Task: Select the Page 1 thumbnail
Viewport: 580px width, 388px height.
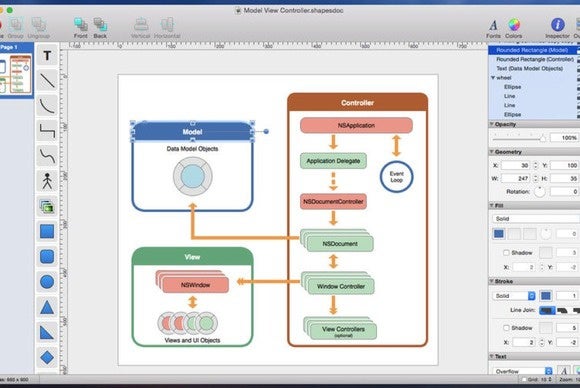Action: 16,74
